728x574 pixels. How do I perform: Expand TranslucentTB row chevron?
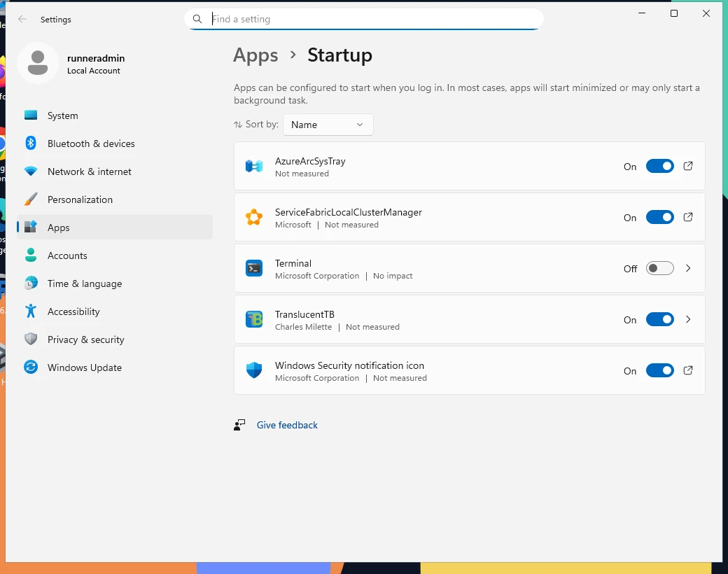click(688, 319)
